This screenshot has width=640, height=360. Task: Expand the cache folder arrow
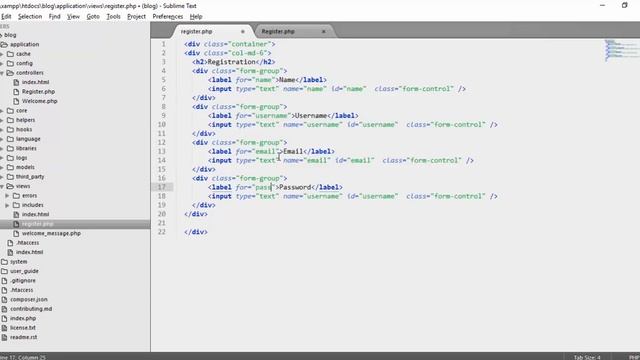(2, 54)
